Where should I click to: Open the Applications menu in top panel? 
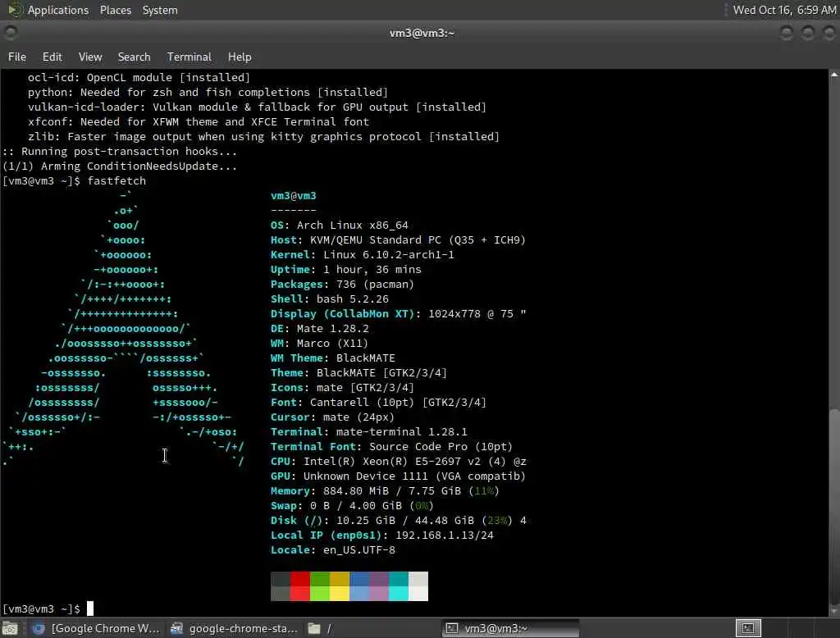pos(58,10)
